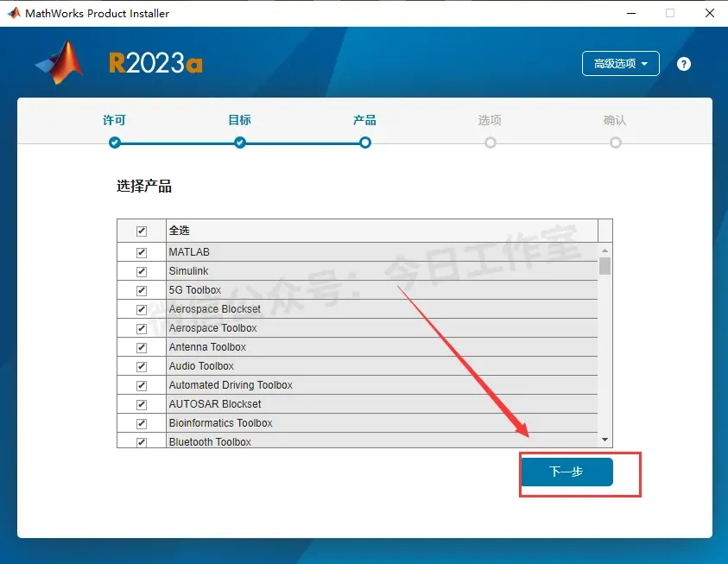
Task: Go to the 目标 step tab
Action: [239, 120]
